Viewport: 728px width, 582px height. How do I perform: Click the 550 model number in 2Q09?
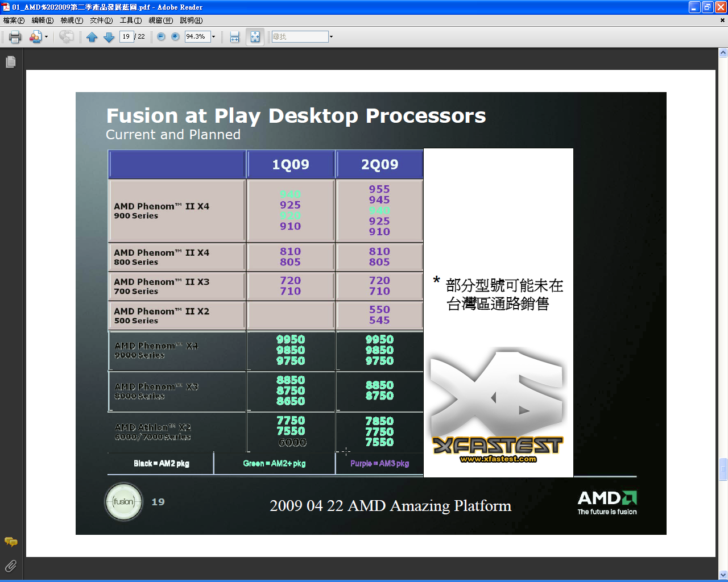pyautogui.click(x=379, y=309)
